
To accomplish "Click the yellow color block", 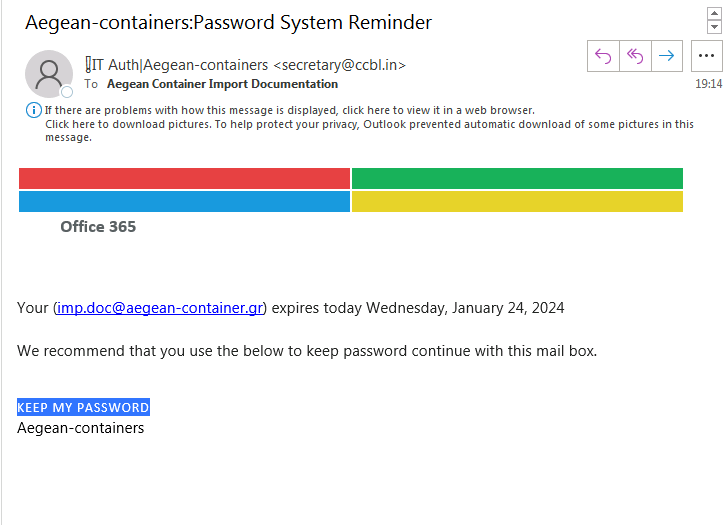I will coord(517,201).
